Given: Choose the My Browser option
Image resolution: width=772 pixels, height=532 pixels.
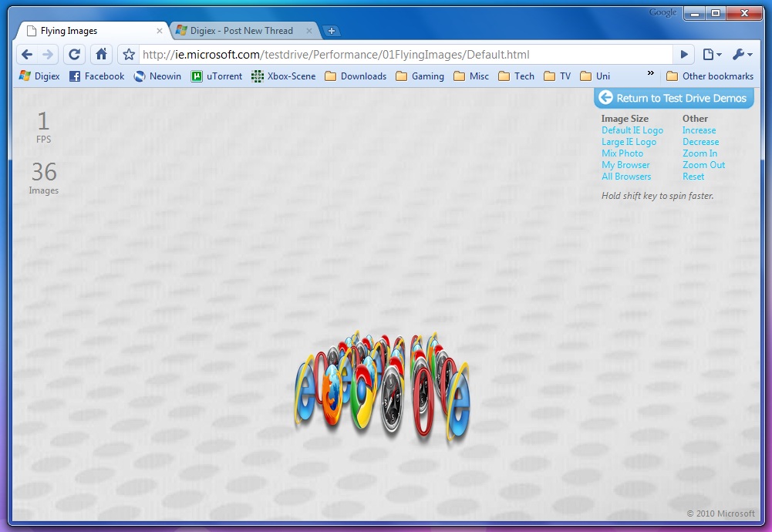Looking at the screenshot, I should (625, 165).
